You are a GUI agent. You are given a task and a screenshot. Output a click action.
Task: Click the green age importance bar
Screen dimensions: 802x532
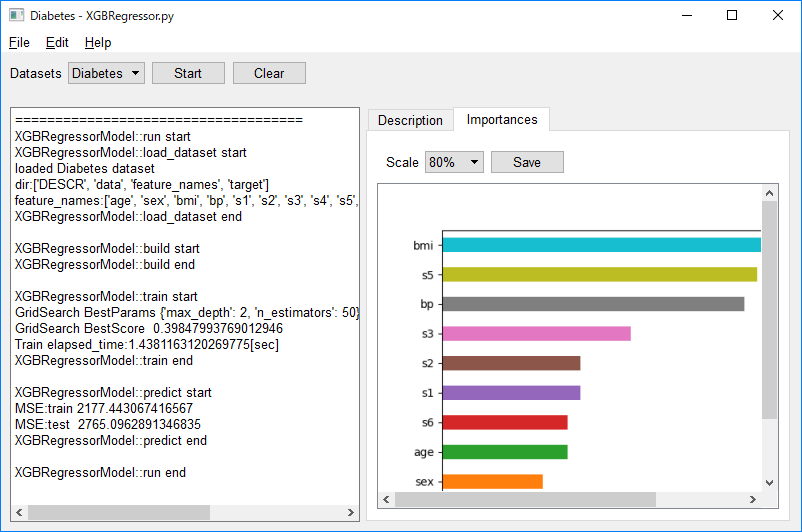pyautogui.click(x=505, y=452)
